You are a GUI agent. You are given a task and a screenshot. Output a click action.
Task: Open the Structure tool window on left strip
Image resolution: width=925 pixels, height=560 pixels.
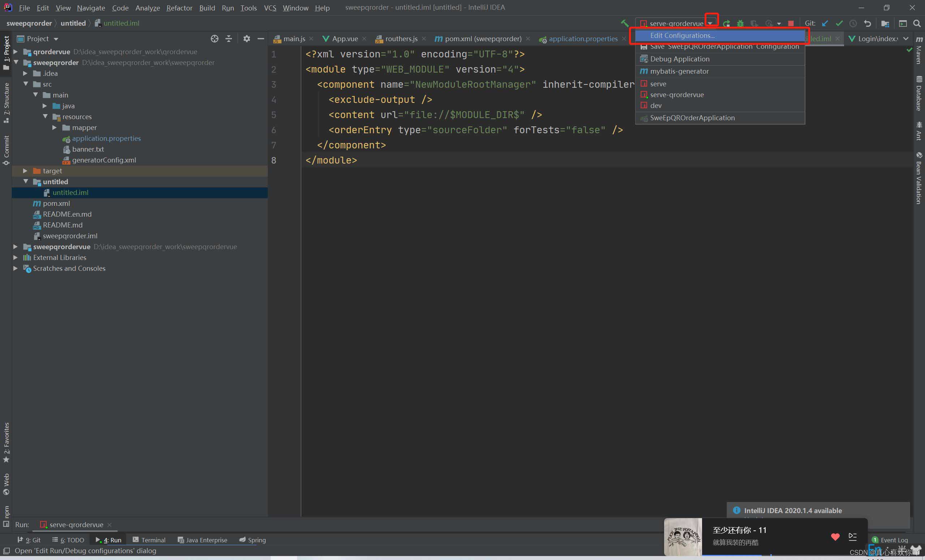pos(7,103)
